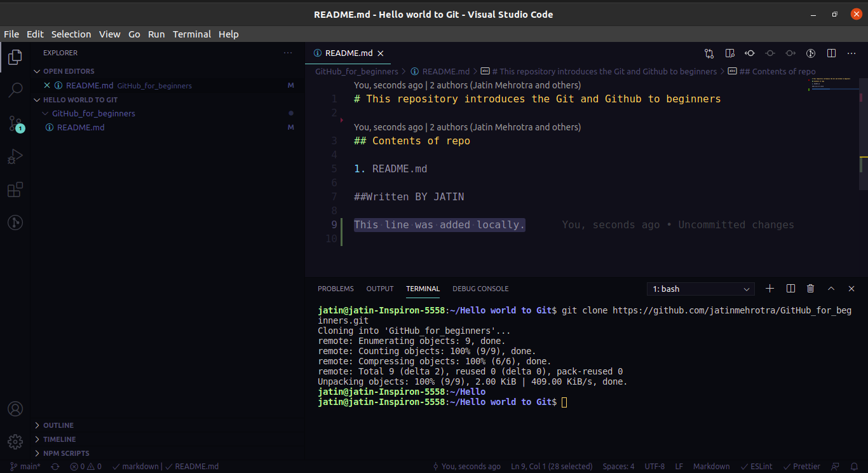This screenshot has height=473, width=868.
Task: Click GitHub_for_beginners in the breadcrumb
Action: [356, 72]
